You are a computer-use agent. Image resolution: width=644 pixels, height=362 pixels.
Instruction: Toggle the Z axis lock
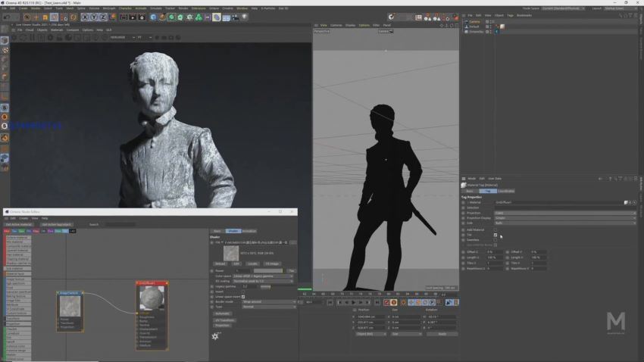coord(103,17)
